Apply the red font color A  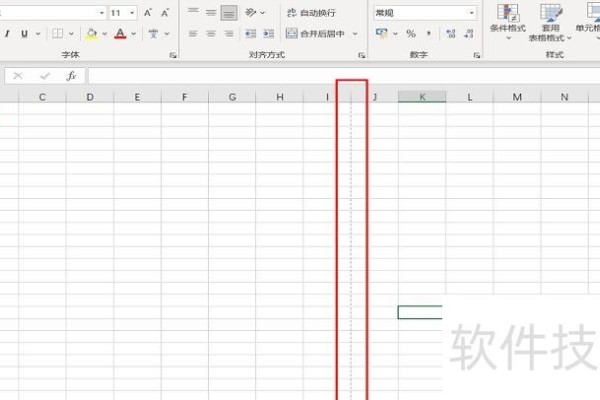pyautogui.click(x=120, y=34)
